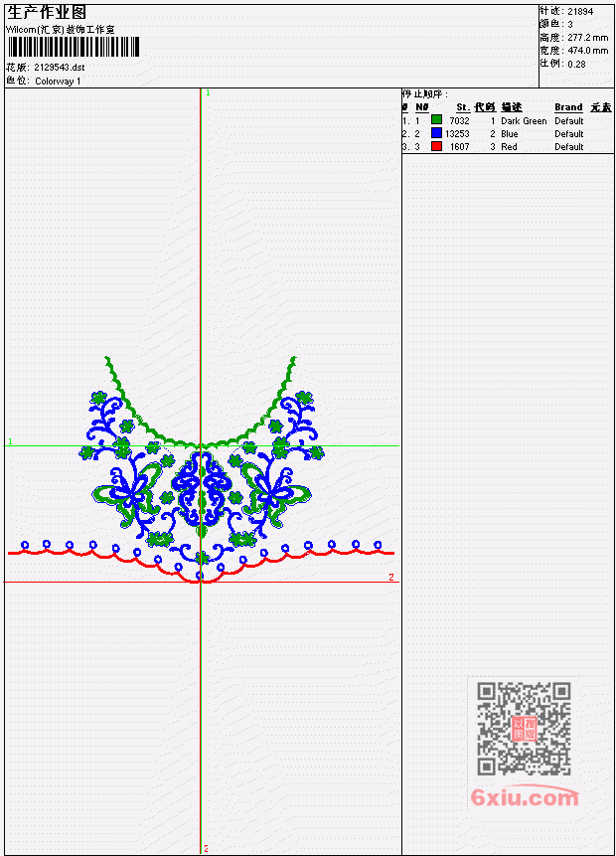Click the Red description text
Image resolution: width=616 pixels, height=856 pixels.
coord(509,147)
